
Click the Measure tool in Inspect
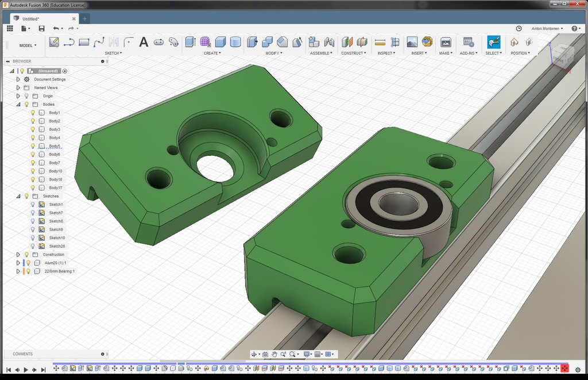380,42
